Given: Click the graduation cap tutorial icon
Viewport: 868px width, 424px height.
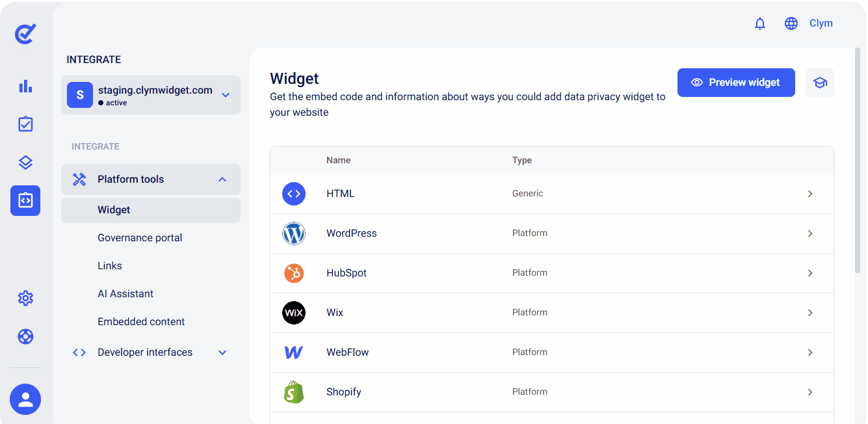Looking at the screenshot, I should tap(820, 83).
